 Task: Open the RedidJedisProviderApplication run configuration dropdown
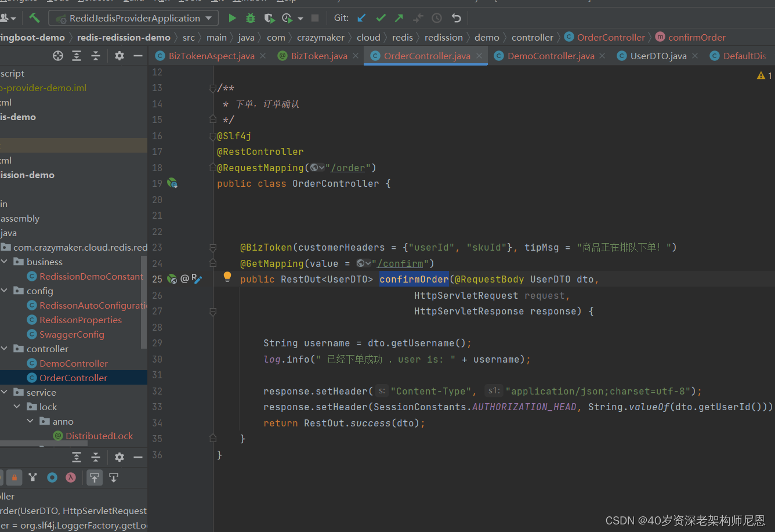click(x=133, y=18)
